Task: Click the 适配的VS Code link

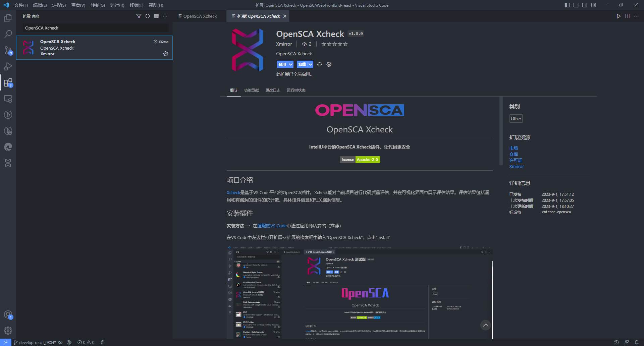Action: (272, 226)
